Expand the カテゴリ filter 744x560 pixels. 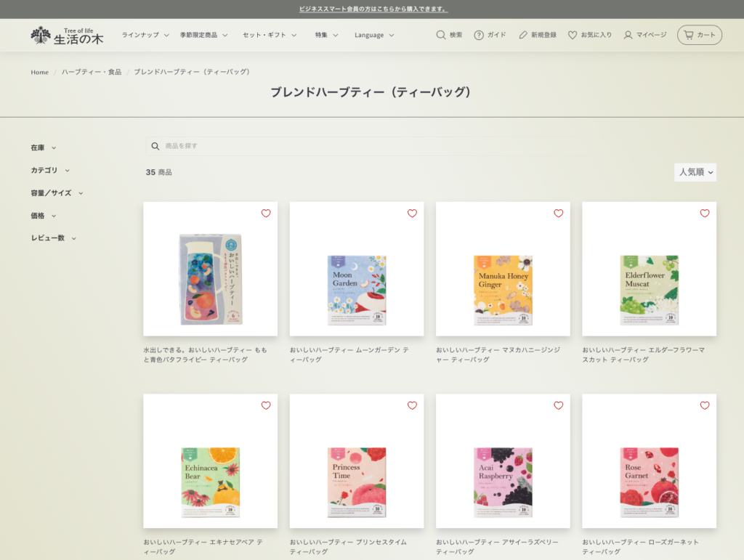[50, 170]
